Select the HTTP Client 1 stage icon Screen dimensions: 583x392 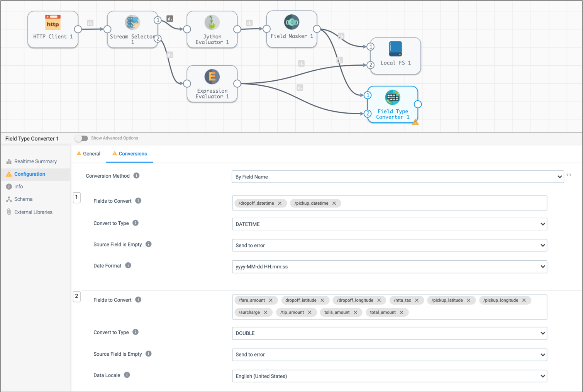53,22
